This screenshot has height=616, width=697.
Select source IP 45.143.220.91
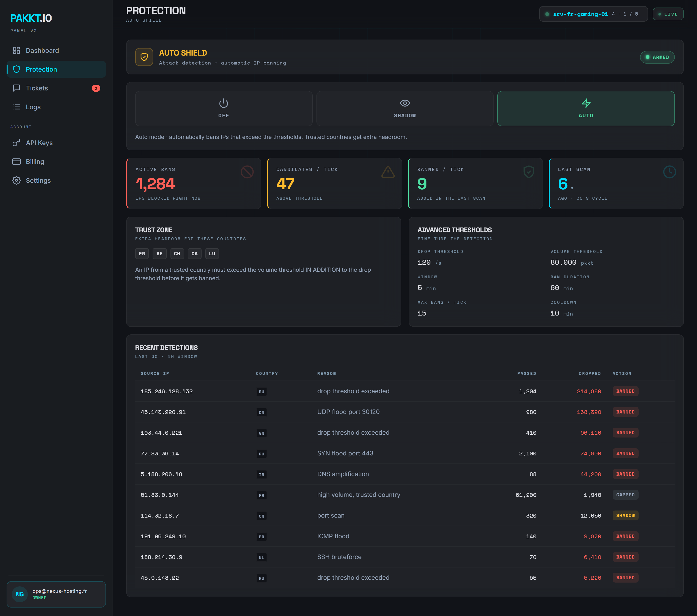163,412
